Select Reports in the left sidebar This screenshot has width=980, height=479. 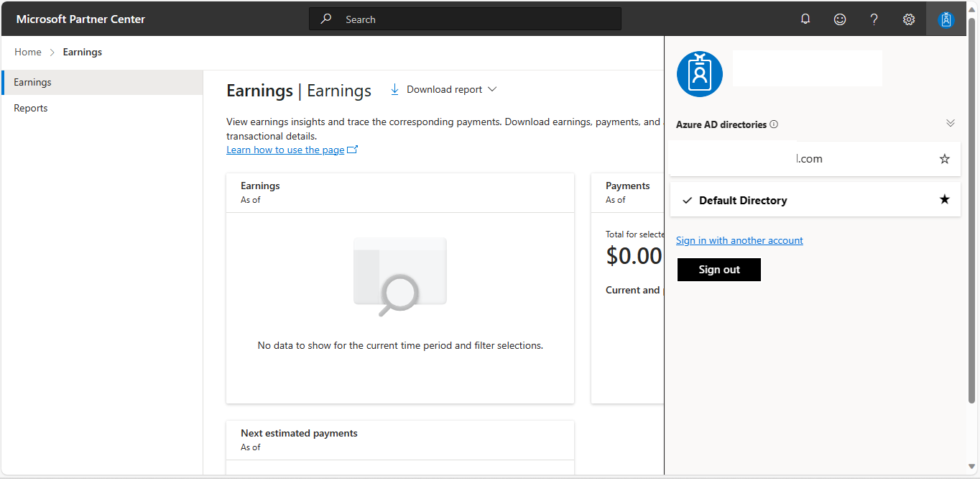[x=102, y=108]
